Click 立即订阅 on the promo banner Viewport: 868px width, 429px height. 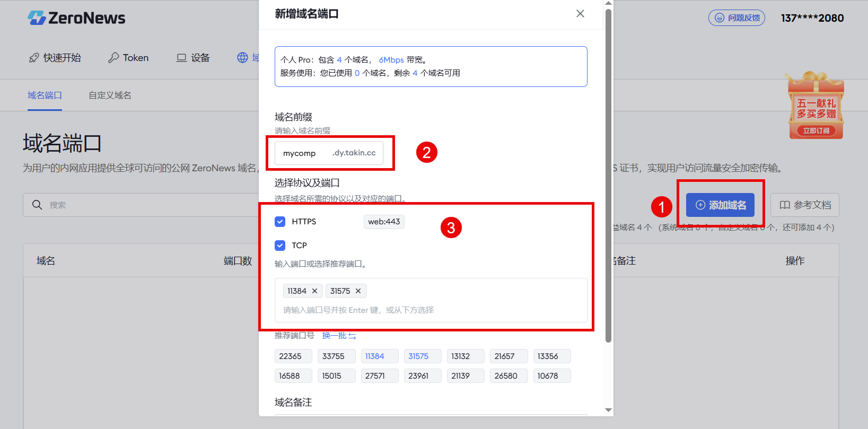[x=816, y=130]
